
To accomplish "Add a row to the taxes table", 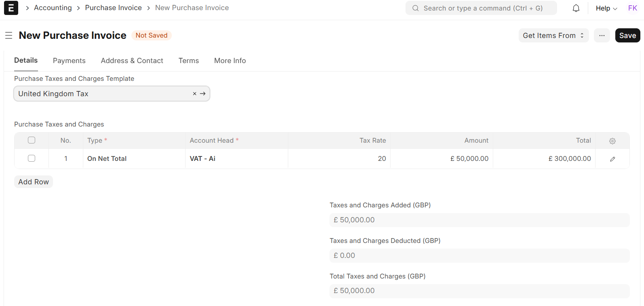I will [34, 182].
